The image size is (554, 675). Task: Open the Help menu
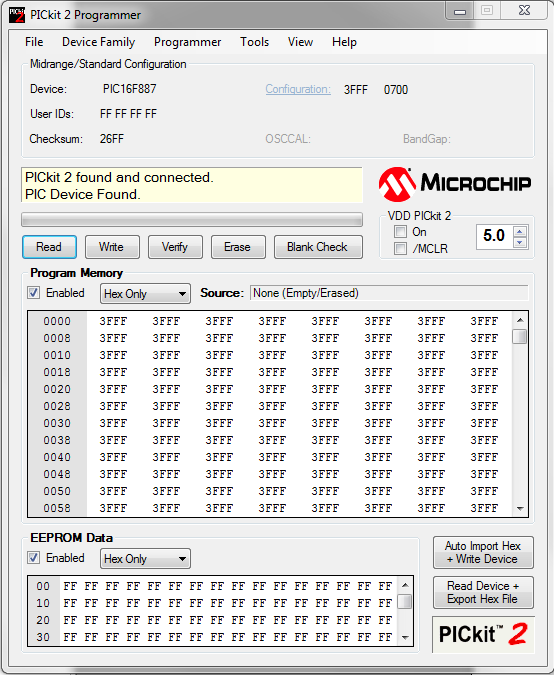(x=344, y=42)
